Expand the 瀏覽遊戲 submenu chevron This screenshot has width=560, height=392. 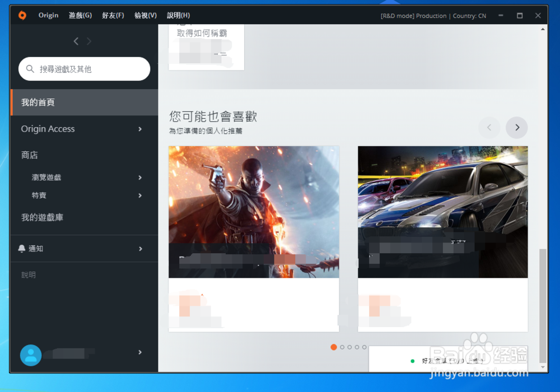click(139, 178)
